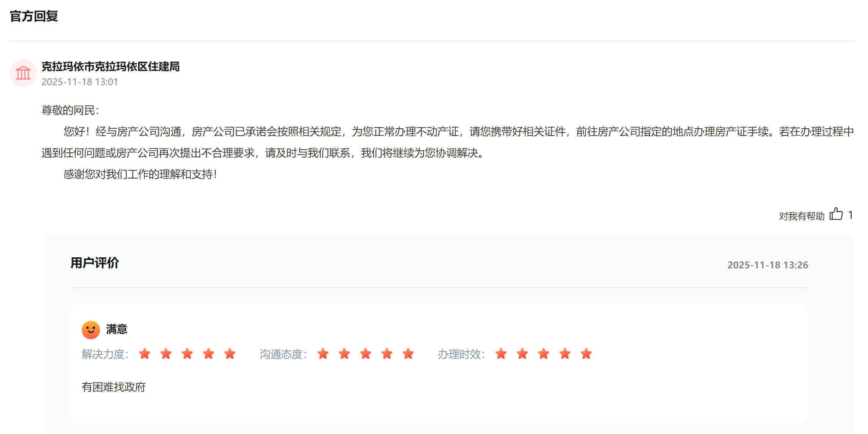Click second star of 办理时效 rating

tap(522, 354)
